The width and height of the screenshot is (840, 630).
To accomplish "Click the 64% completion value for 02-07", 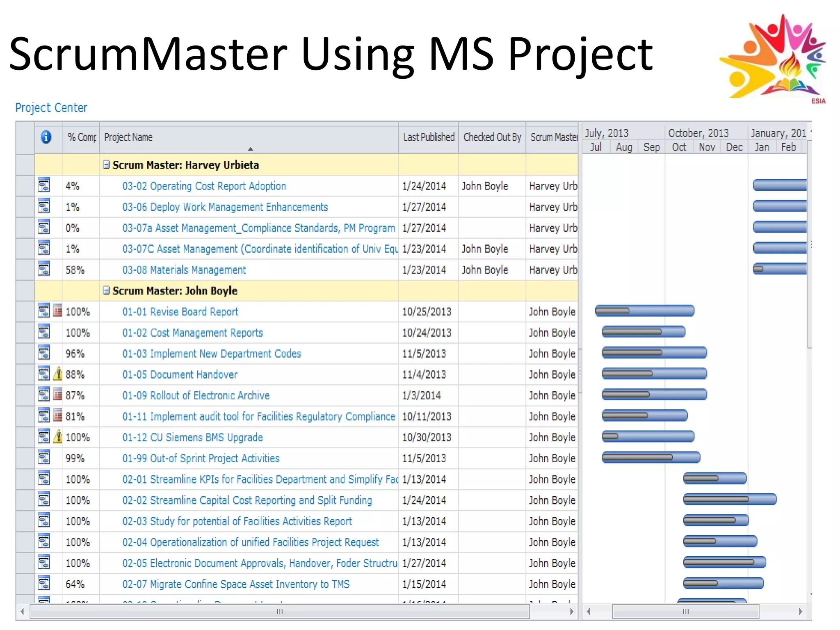I will pyautogui.click(x=75, y=584).
